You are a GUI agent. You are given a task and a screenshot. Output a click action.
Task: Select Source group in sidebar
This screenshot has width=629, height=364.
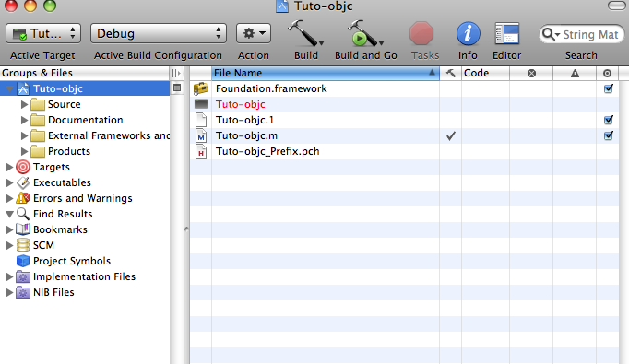65,104
